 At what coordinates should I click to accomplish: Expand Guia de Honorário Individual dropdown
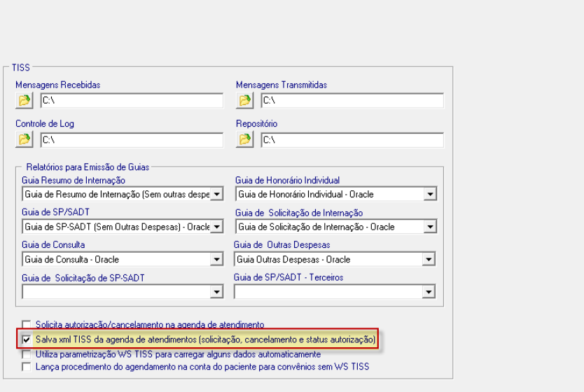pos(430,195)
